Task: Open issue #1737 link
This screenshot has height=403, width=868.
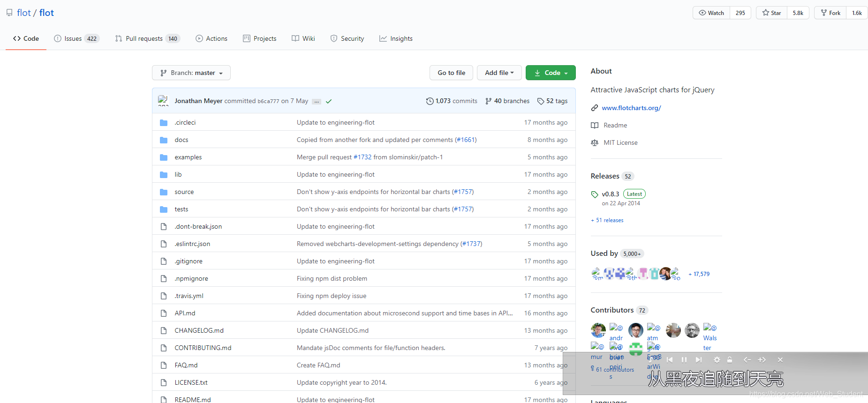Action: coord(471,244)
